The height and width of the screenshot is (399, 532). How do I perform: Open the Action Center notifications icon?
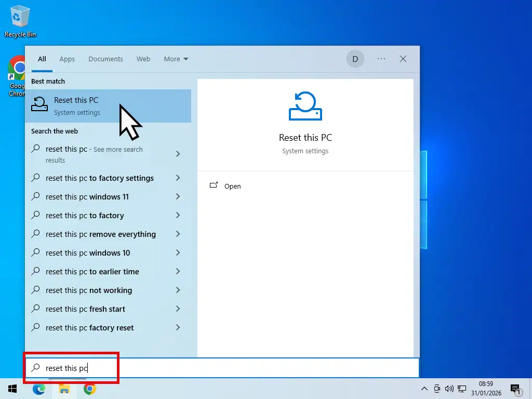click(x=516, y=388)
